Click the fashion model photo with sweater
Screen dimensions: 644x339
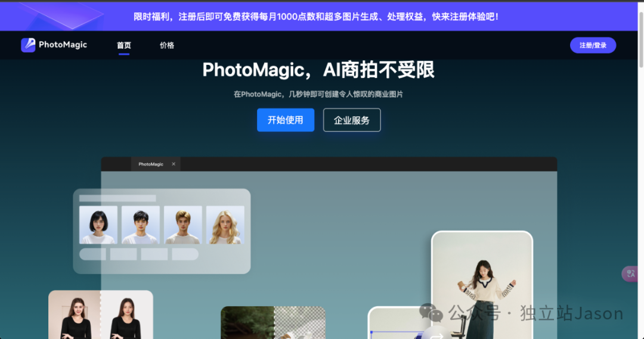tap(482, 285)
